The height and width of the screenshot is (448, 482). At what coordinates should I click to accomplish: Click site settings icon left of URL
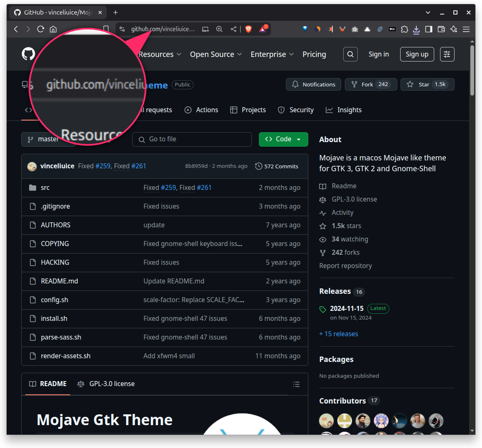click(122, 29)
